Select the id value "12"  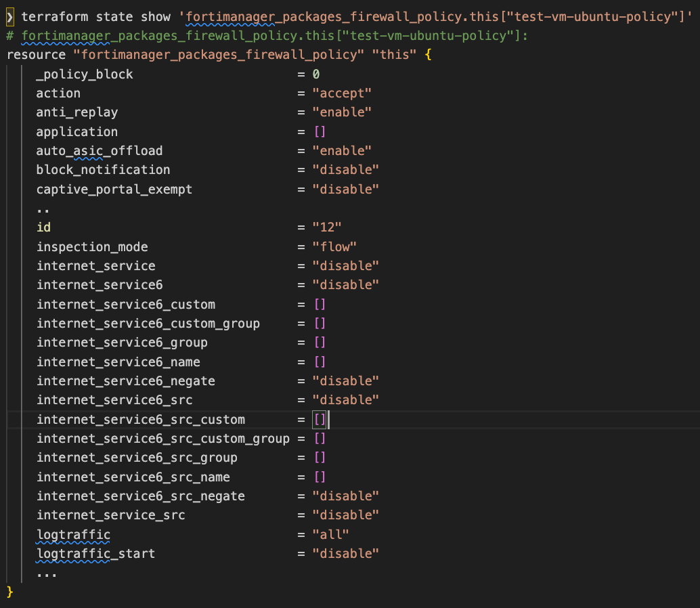point(327,227)
